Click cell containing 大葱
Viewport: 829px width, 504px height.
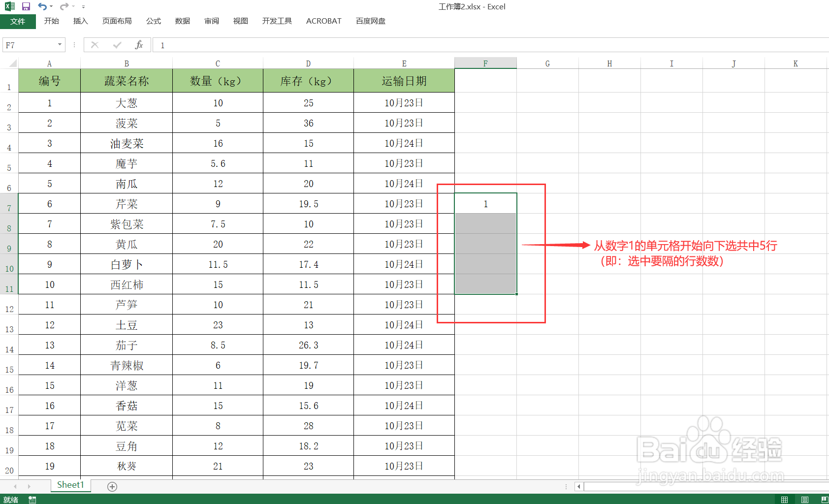coord(127,103)
